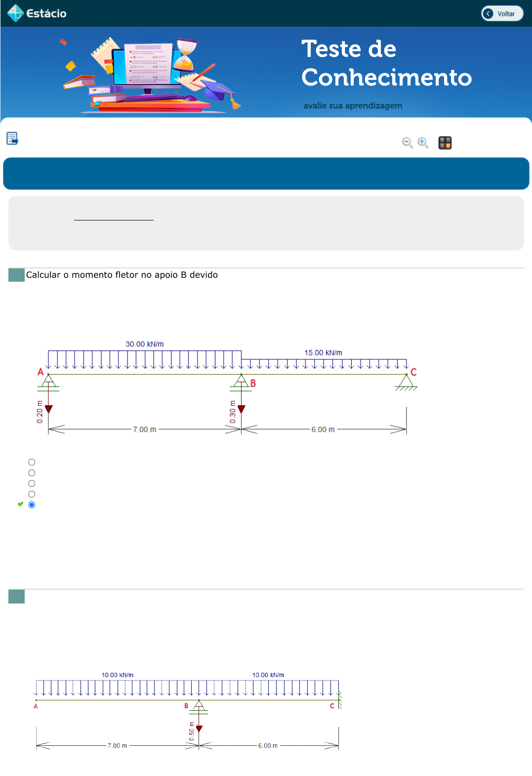Screen dimensions: 532x776
Task: Open the exercise list icon
Action: click(12, 138)
